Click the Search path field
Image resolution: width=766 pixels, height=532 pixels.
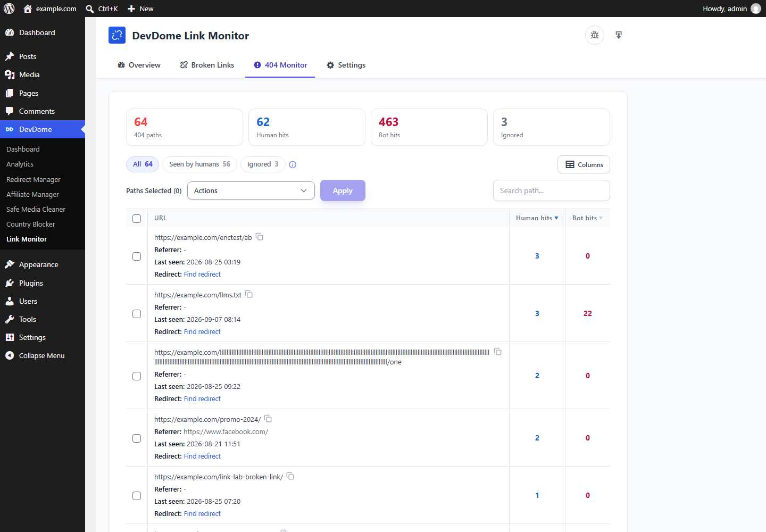[x=552, y=190]
